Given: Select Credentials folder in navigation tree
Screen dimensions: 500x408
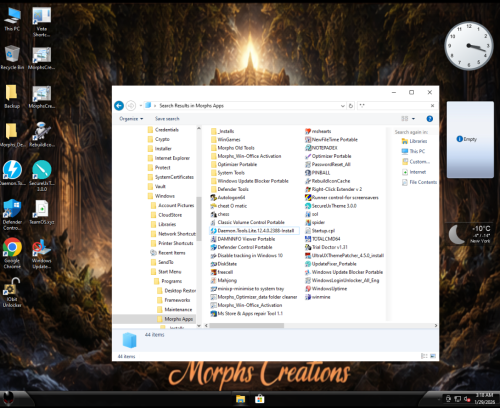Looking at the screenshot, I should 163,130.
